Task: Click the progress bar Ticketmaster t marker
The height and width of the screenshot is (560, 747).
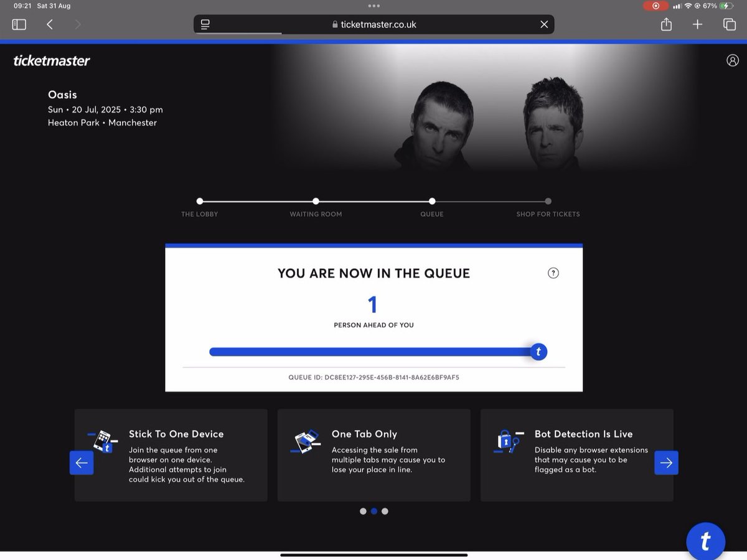Action: pos(538,352)
